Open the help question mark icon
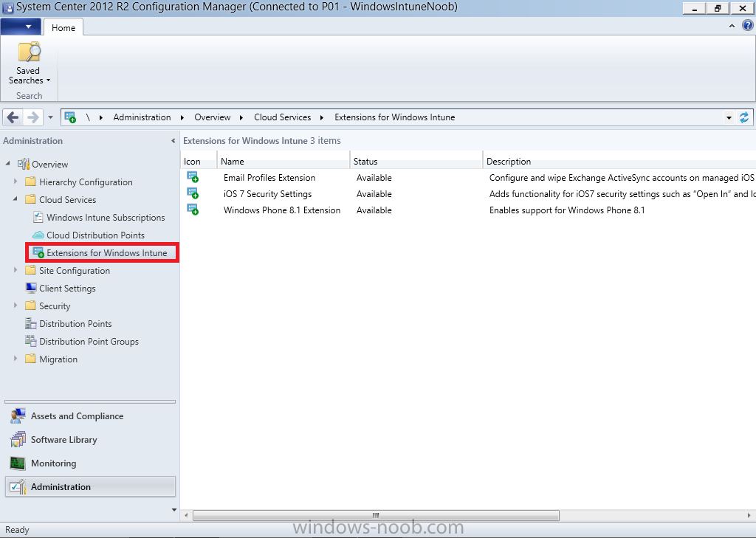The height and width of the screenshot is (538, 756). coord(747,26)
